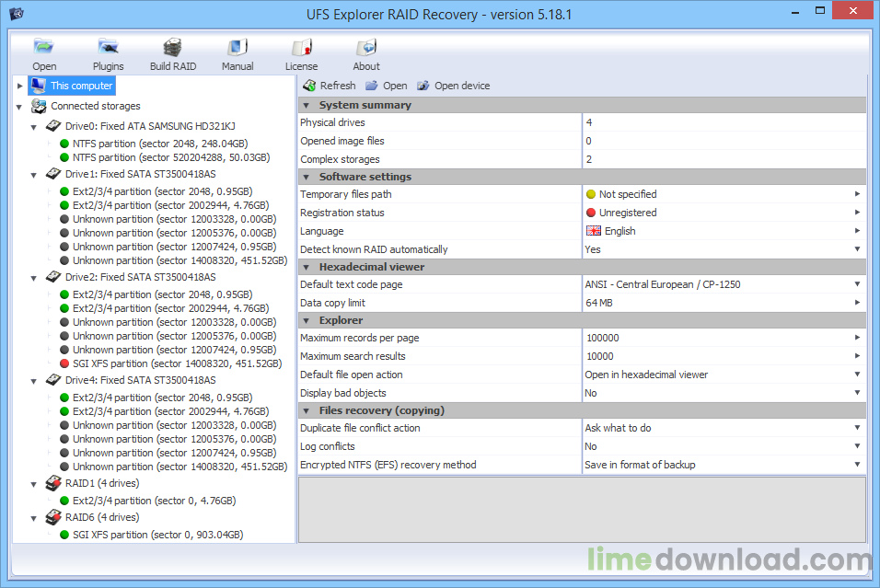Click the Connected storages icon
Image resolution: width=880 pixels, height=588 pixels.
[x=39, y=106]
